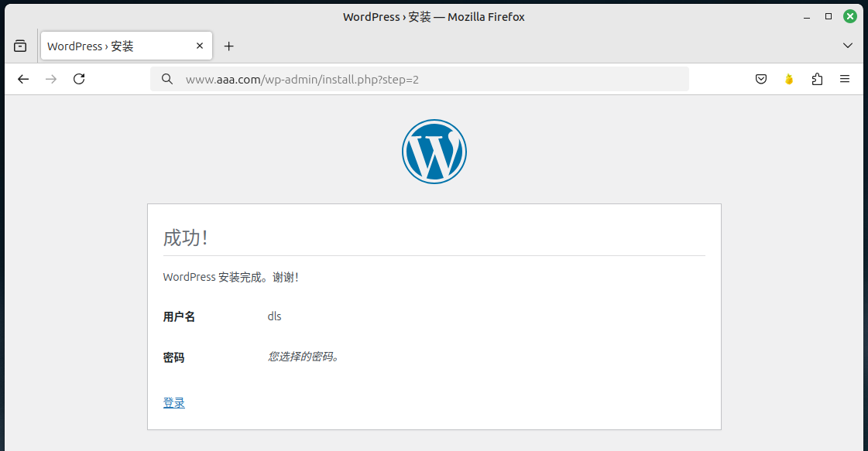
Task: Reload the current page
Action: pos(79,79)
